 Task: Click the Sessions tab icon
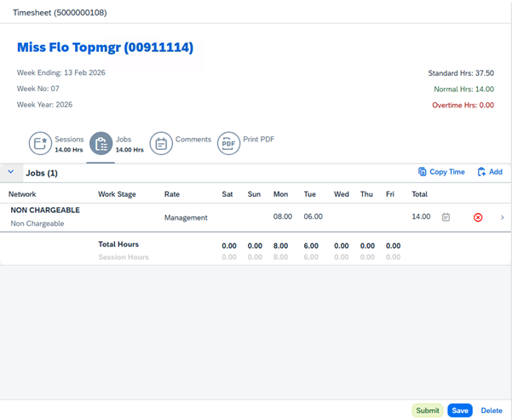click(x=41, y=143)
